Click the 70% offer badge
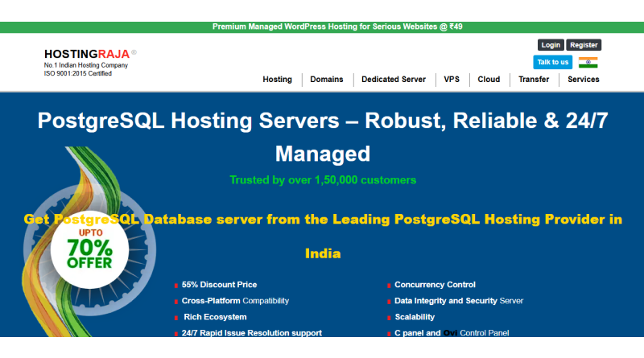 (x=89, y=249)
